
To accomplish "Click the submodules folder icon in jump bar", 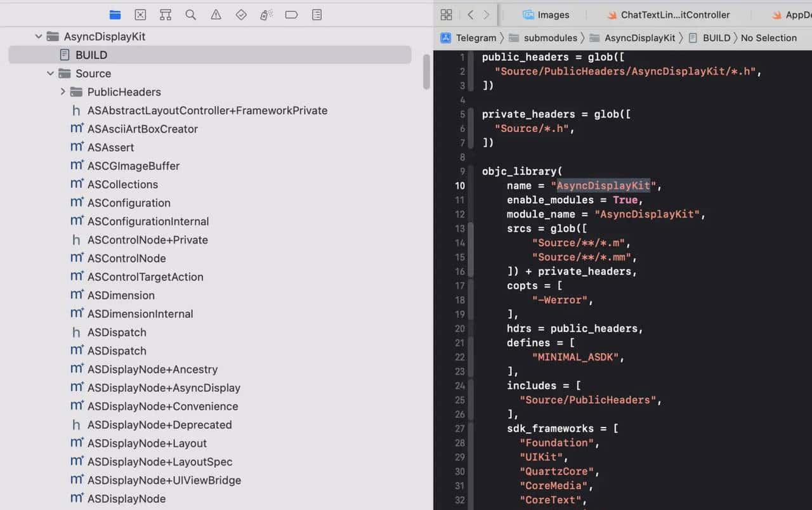I will coord(513,38).
